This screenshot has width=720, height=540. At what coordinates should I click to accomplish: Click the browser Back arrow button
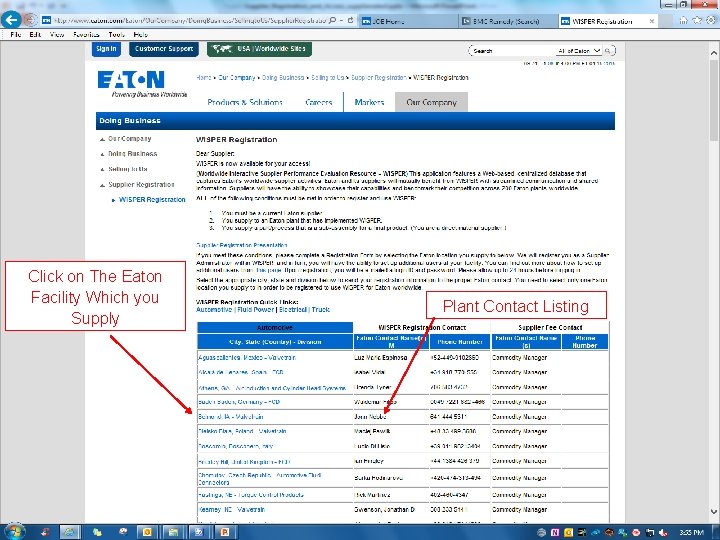tap(11, 20)
